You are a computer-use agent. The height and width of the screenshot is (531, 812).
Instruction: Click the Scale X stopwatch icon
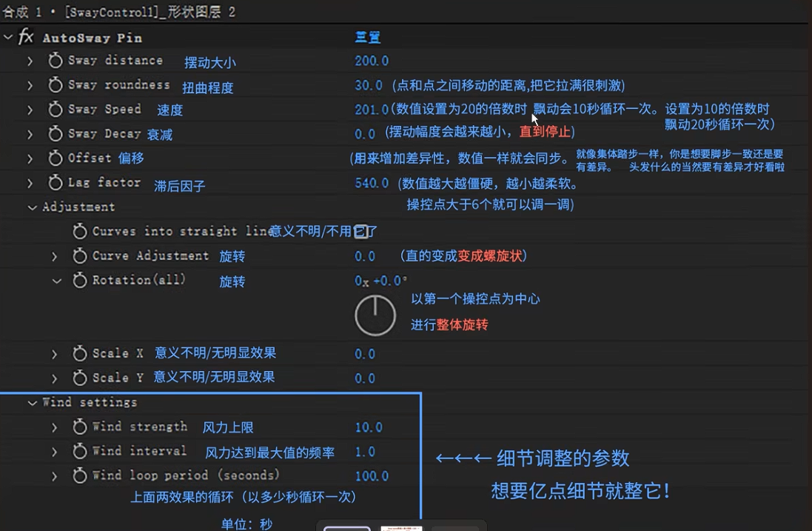[80, 353]
